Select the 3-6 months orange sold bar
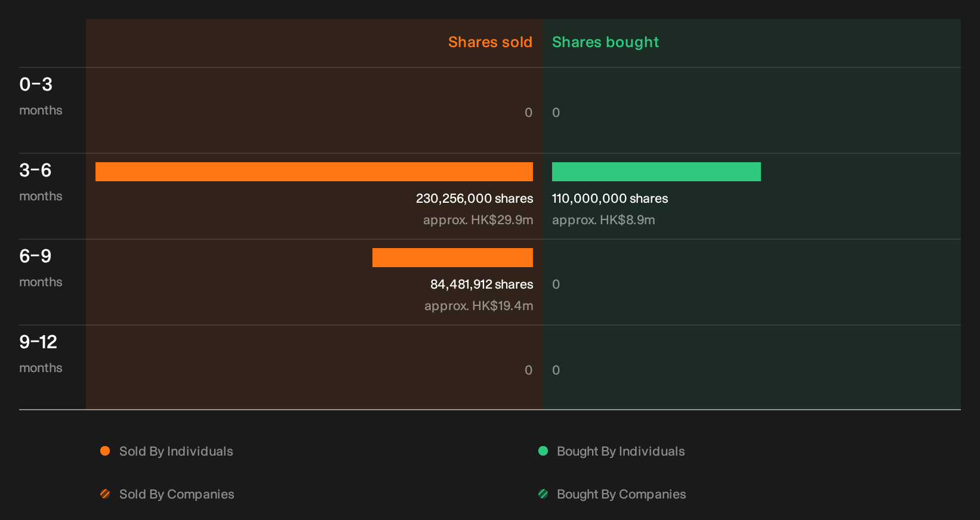980x520 pixels. pos(314,172)
